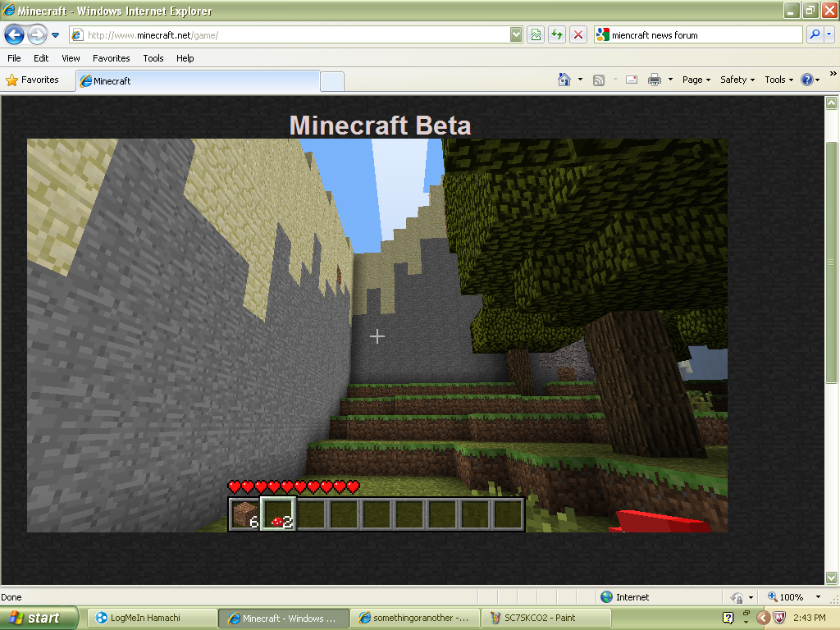Screen dimensions: 840x630
Task: Click the vertical scrollbar thumb
Action: click(831, 262)
